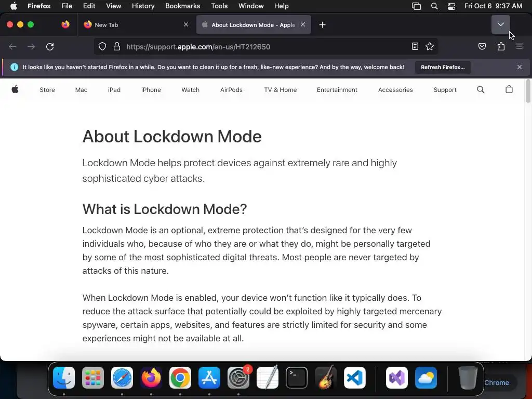
Task: Click Firefox icon in the Dock
Action: 151,378
